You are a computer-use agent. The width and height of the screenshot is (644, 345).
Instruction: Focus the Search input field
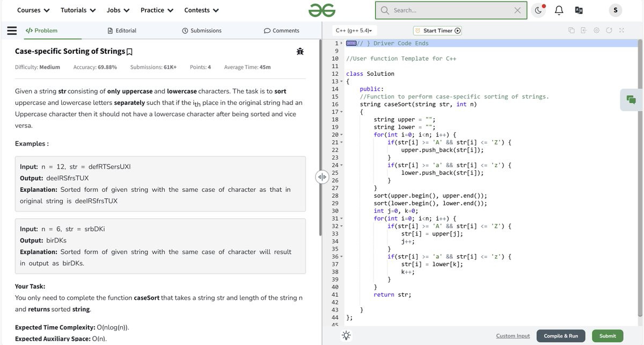[x=451, y=10]
